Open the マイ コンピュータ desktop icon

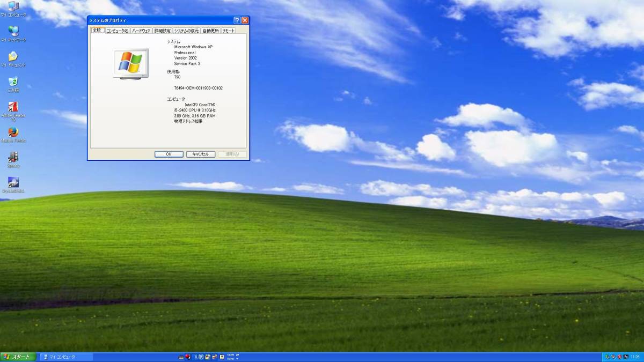point(13,10)
